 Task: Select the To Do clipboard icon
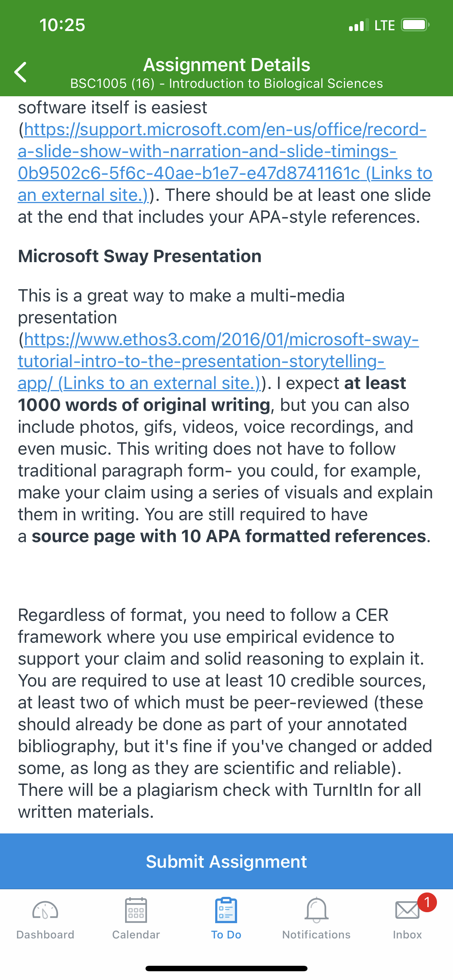[226, 910]
